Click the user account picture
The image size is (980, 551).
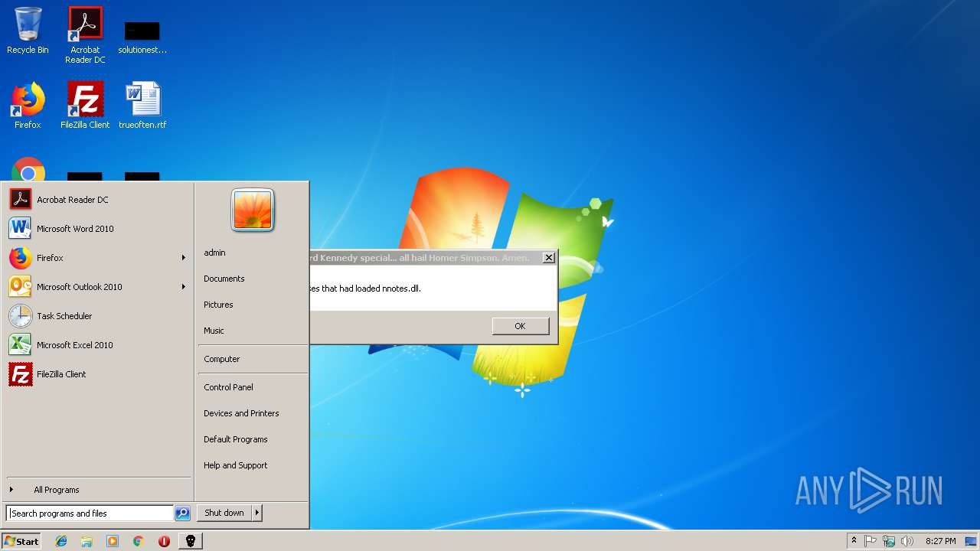click(253, 210)
